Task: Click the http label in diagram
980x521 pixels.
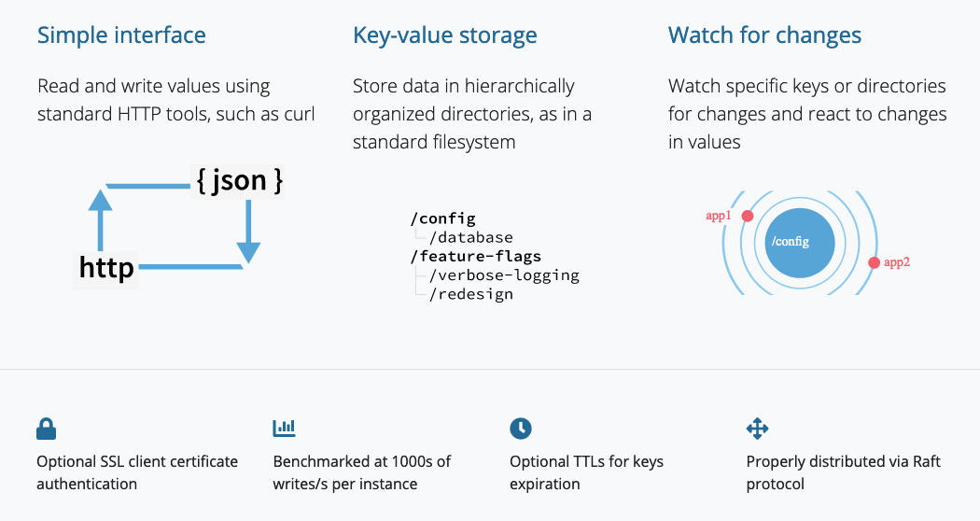Action: pos(106,268)
